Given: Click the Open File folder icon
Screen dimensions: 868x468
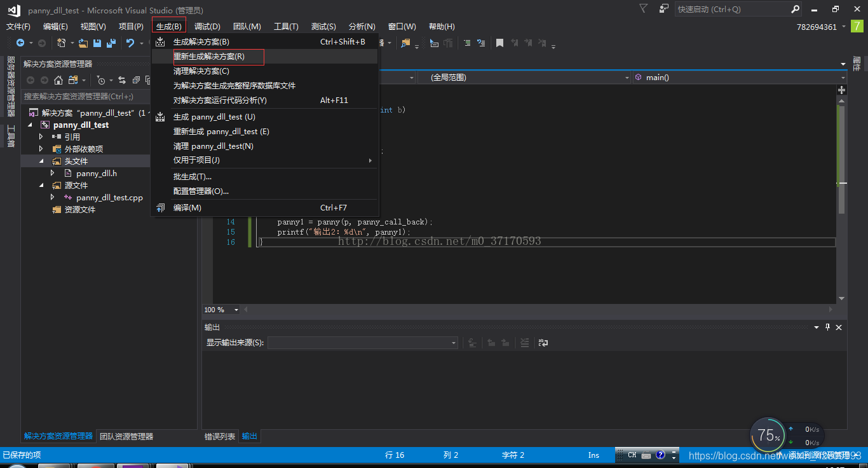Looking at the screenshot, I should (x=83, y=43).
